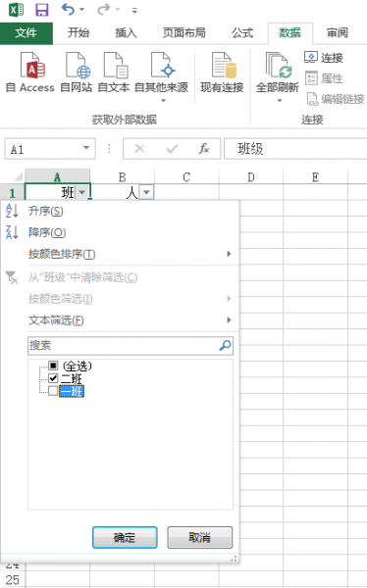Select the column E header
Screen dimensions: 367x588
(316, 176)
